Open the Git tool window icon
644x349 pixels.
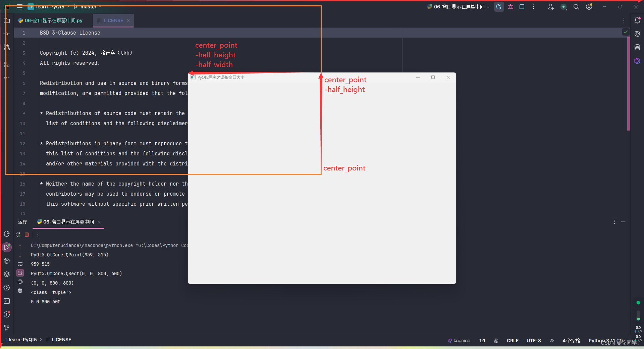pos(7,328)
